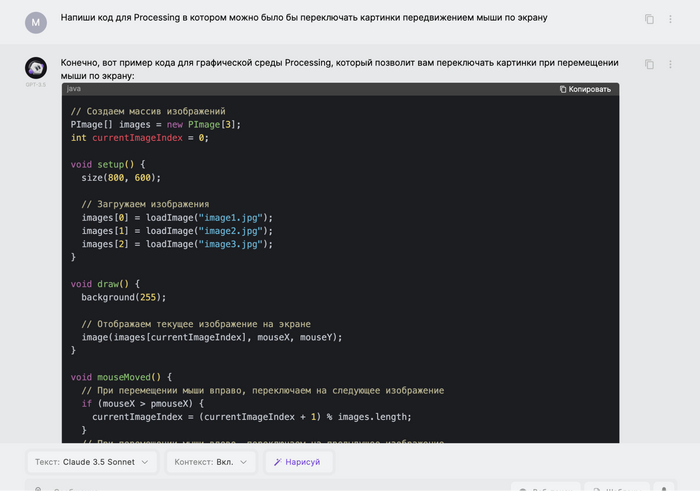Expand the Контекст: Вкл. dropdown
Image resolution: width=700 pixels, height=491 pixels.
211,462
